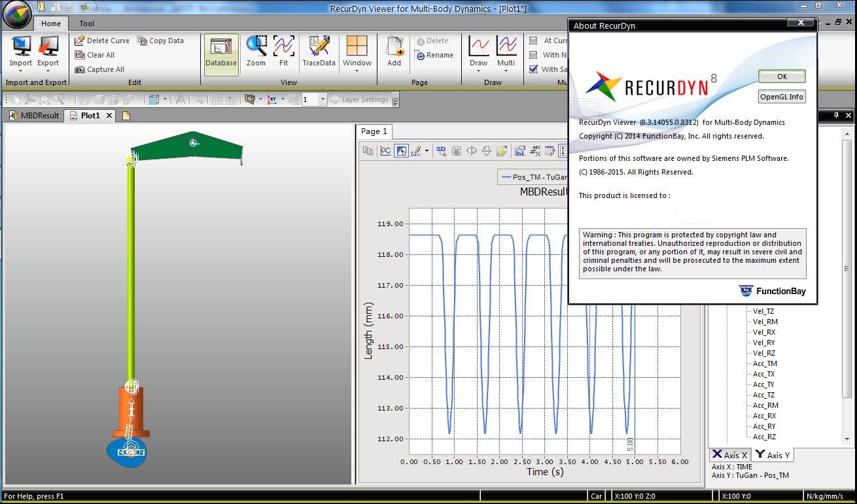Click the new document icon beside Plot1
This screenshot has height=504, width=857.
click(126, 116)
